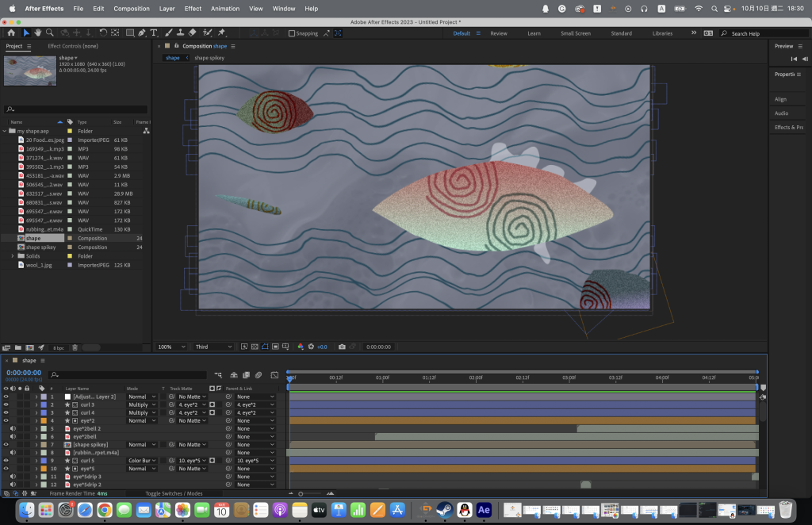This screenshot has width=812, height=525.
Task: Select the Puppet Pin tool
Action: coord(221,33)
